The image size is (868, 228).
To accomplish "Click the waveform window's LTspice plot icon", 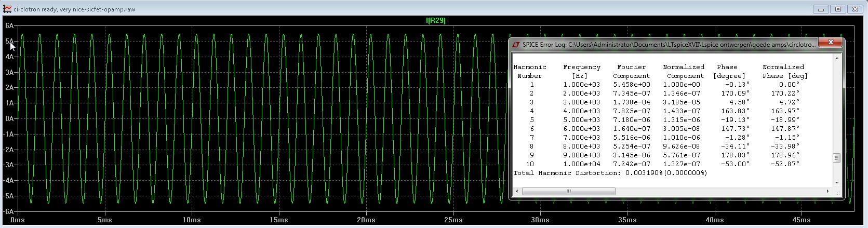I will click(x=7, y=9).
